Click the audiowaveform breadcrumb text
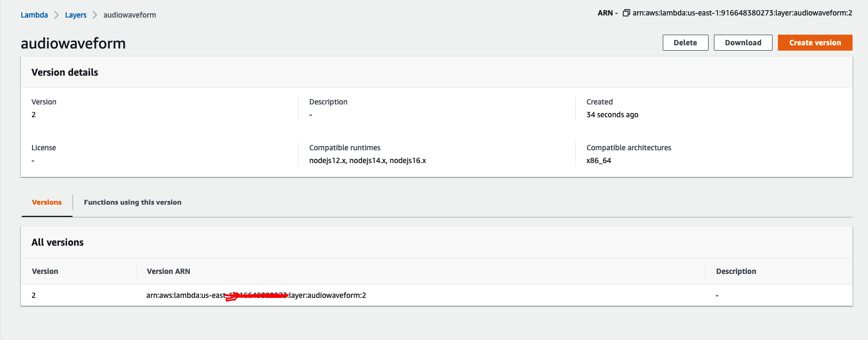This screenshot has height=340, width=868. click(x=130, y=15)
